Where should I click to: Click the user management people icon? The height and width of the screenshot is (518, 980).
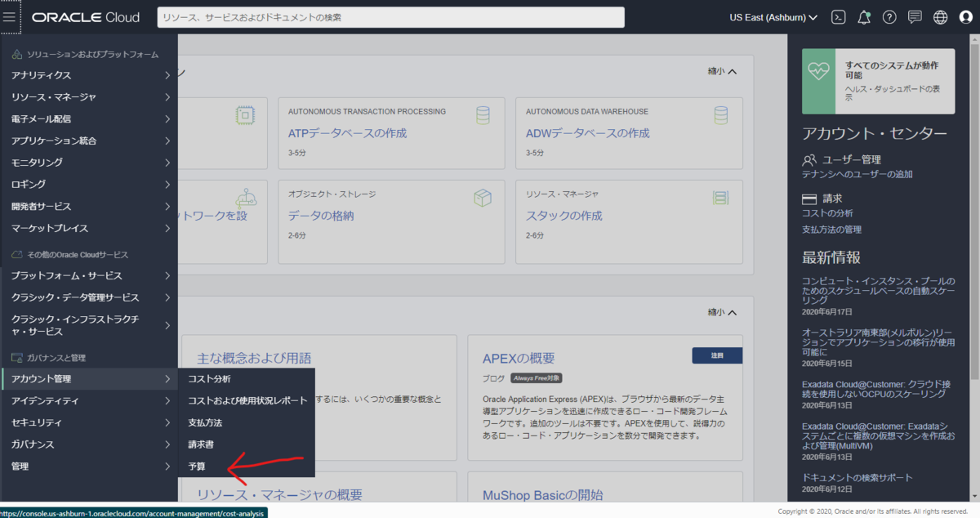pos(809,159)
